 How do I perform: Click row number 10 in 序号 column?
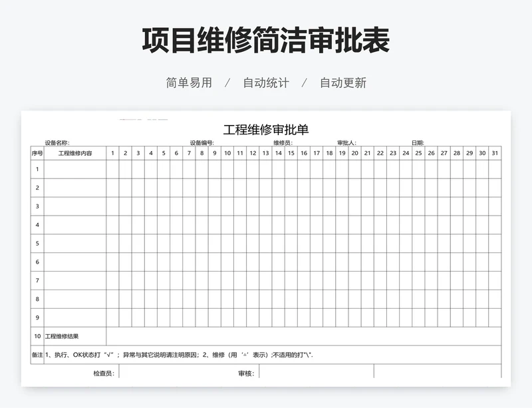(37, 336)
